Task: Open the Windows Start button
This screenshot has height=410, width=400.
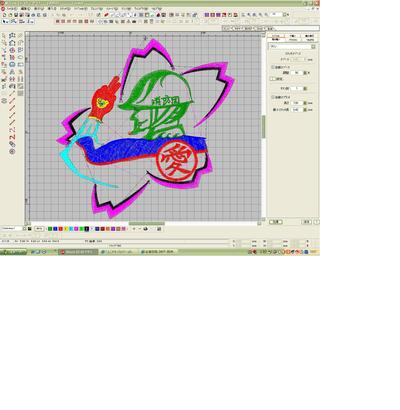Action: (13, 252)
